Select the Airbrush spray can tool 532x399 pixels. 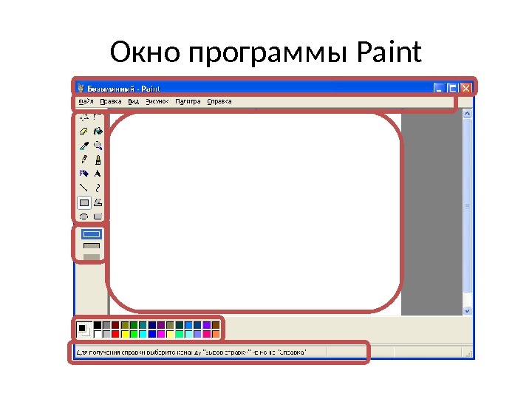pyautogui.click(x=83, y=174)
